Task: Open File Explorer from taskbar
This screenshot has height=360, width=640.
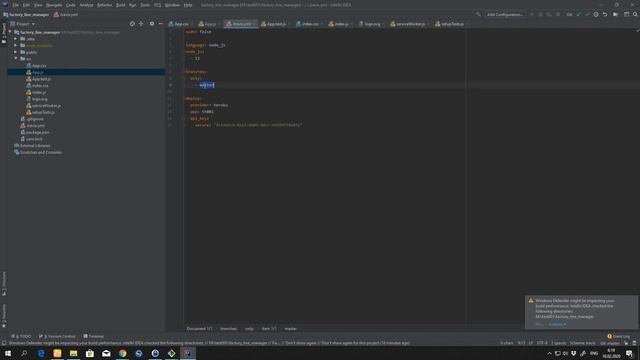Action: click(73, 353)
